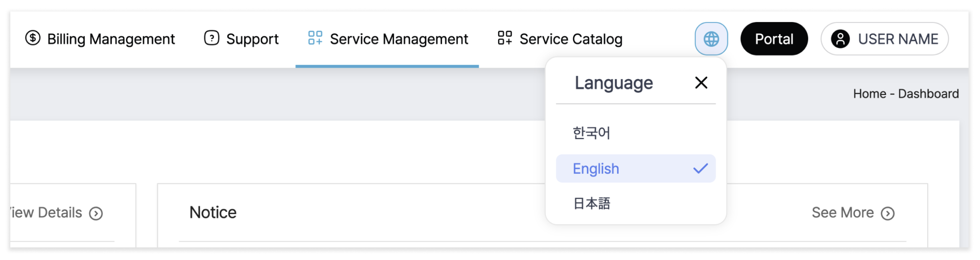Click the Service Management grid icon
980x260 pixels.
[315, 37]
